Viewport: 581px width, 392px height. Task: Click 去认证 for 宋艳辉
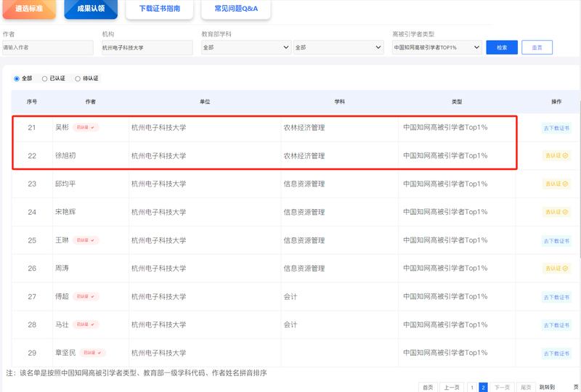coord(556,212)
